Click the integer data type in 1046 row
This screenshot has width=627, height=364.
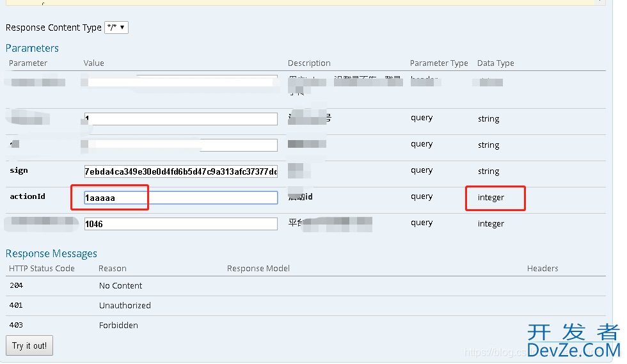pos(491,224)
